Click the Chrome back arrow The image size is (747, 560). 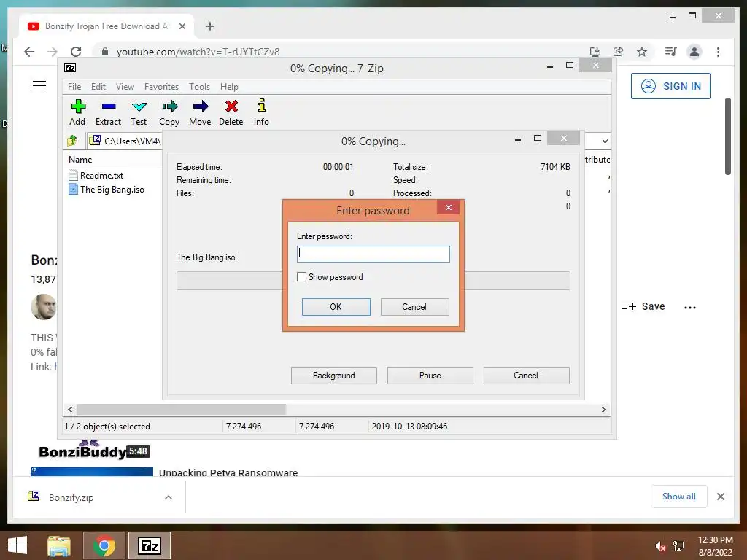tap(29, 52)
